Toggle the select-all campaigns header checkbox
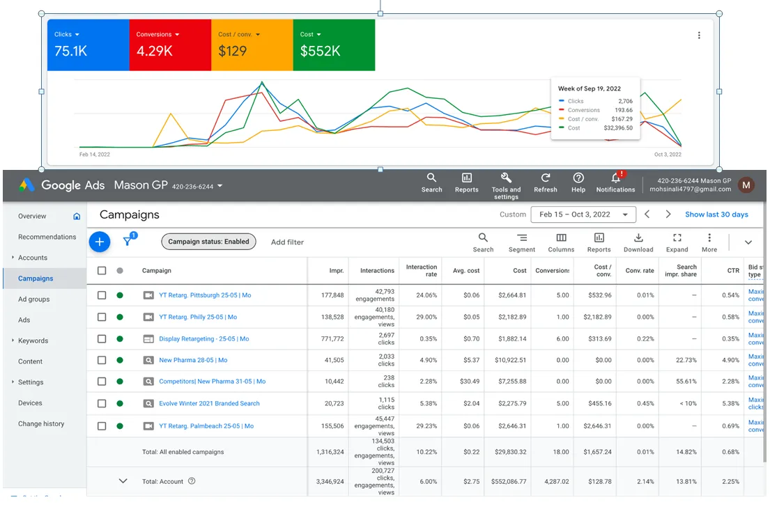This screenshot has width=770, height=532. tap(102, 271)
